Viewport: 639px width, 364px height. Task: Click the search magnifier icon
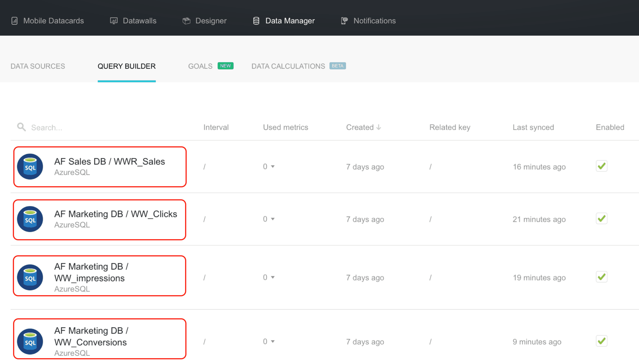coord(21,127)
